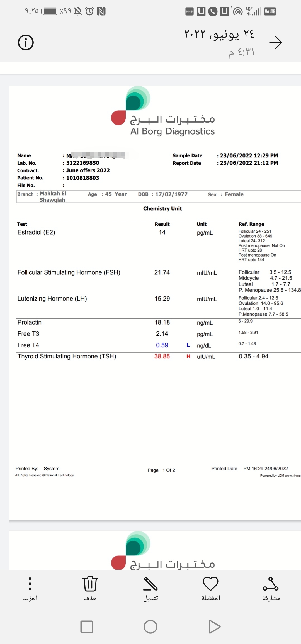This screenshot has height=644, width=301.
Task: Select the TSH result 38.85
Action: [162, 356]
